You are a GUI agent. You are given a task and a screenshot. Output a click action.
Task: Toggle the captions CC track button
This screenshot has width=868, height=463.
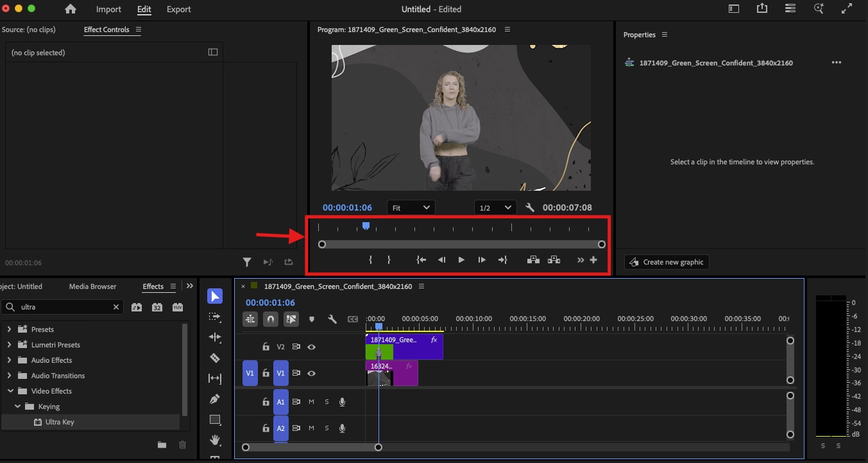[x=353, y=319]
